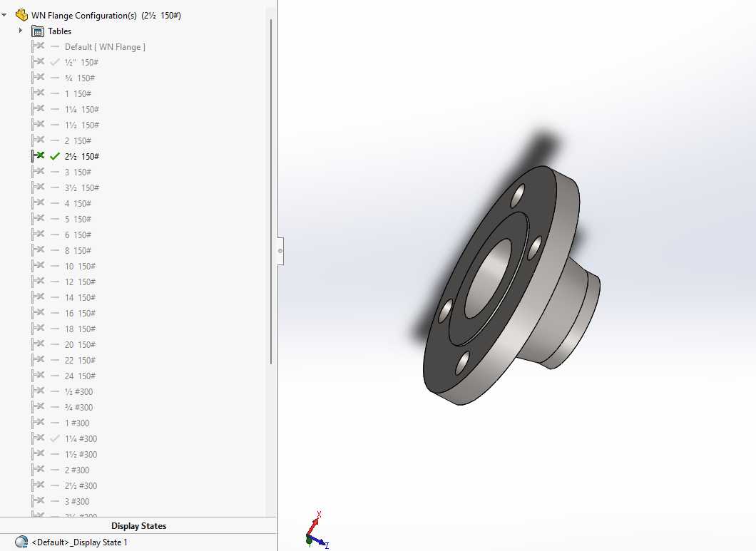The height and width of the screenshot is (551, 756).
Task: Click the WN Flange part icon
Action: coord(21,15)
